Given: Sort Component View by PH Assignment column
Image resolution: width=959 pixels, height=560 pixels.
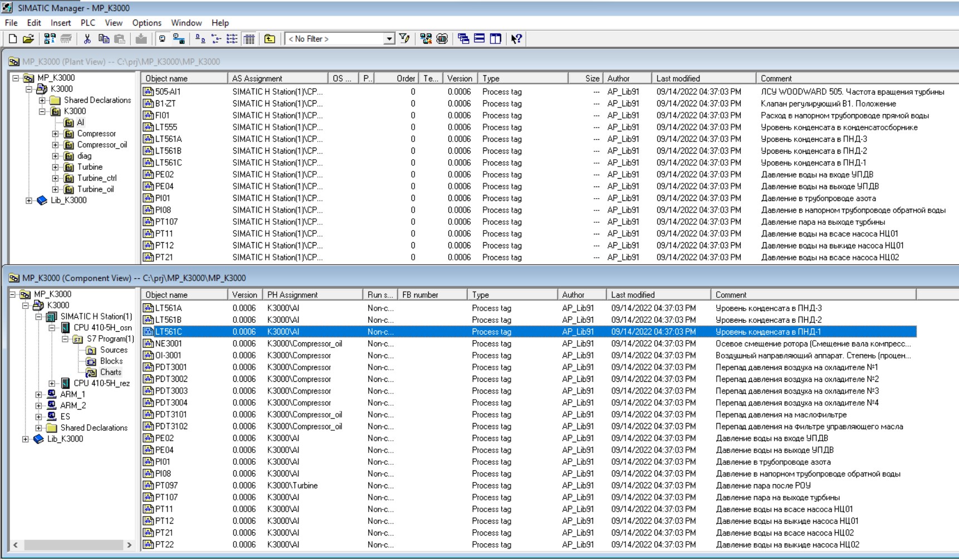Looking at the screenshot, I should click(313, 295).
